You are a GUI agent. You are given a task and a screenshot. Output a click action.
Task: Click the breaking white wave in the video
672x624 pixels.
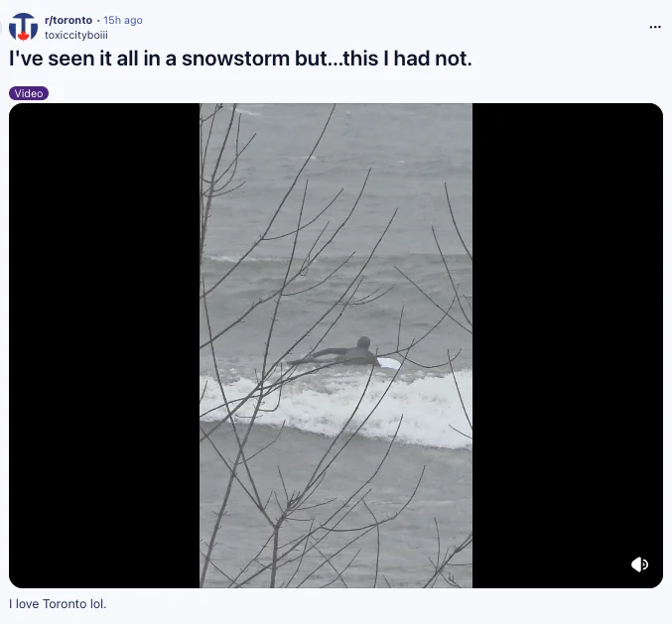pos(336,407)
